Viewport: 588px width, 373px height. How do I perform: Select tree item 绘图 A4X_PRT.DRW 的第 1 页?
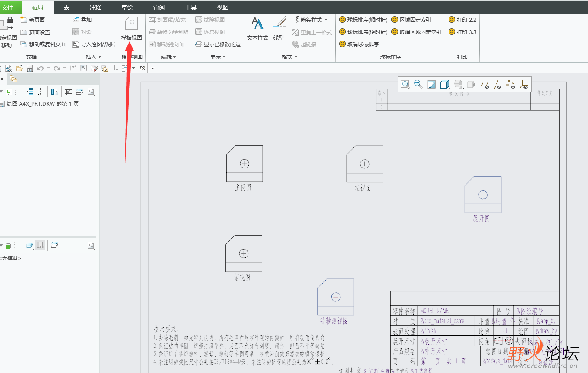pyautogui.click(x=43, y=104)
